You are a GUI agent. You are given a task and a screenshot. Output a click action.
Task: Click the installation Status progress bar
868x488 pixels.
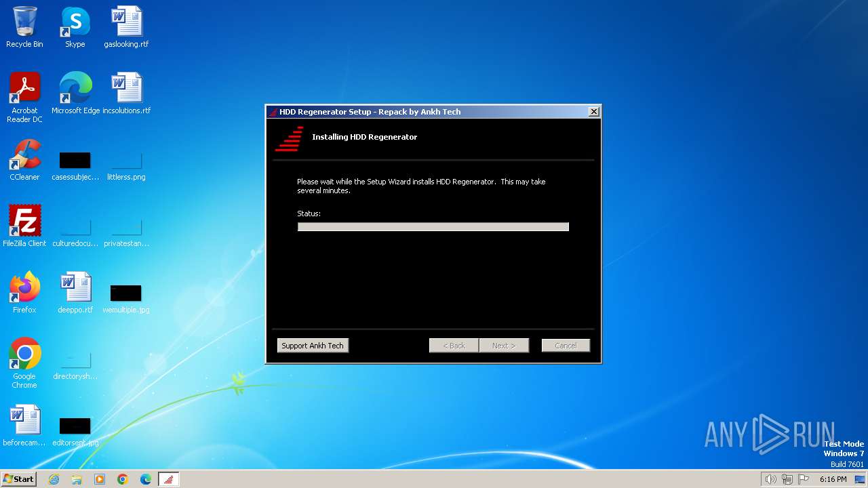433,227
